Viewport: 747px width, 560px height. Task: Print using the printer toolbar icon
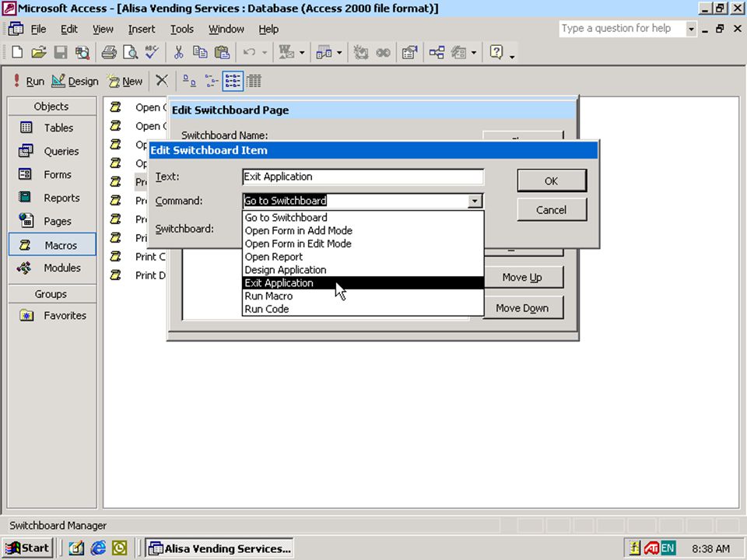109,52
